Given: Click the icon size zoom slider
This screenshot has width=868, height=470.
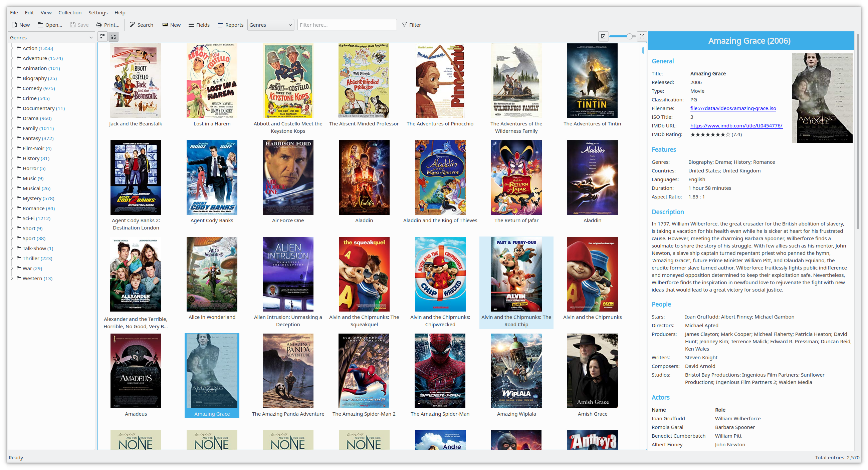Looking at the screenshot, I should (x=622, y=36).
